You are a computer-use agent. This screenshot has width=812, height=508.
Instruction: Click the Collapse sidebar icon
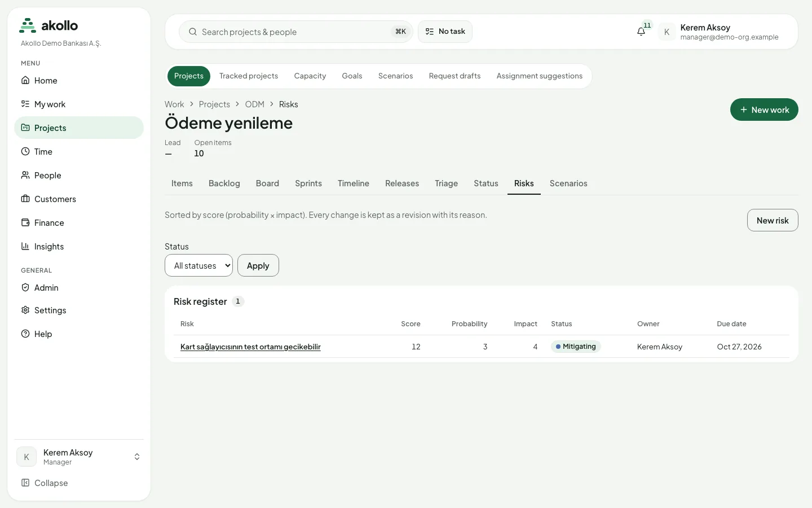coord(25,483)
